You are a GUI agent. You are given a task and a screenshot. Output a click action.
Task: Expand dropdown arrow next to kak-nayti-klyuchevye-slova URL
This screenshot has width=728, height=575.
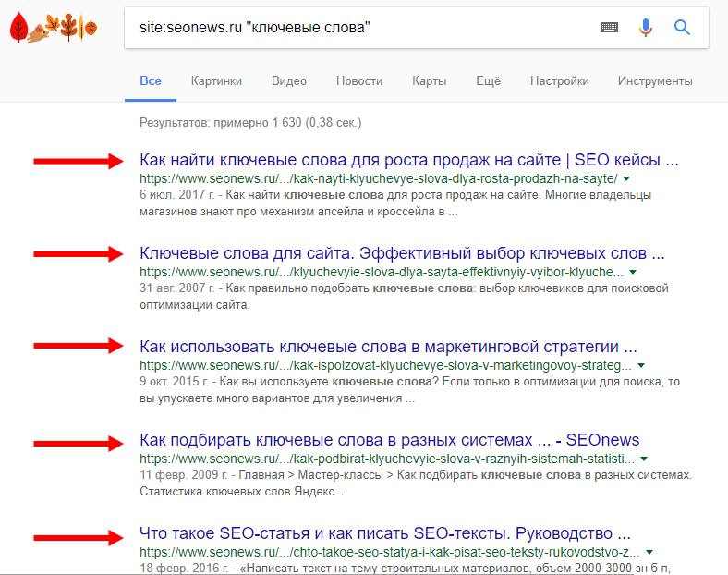(x=626, y=178)
